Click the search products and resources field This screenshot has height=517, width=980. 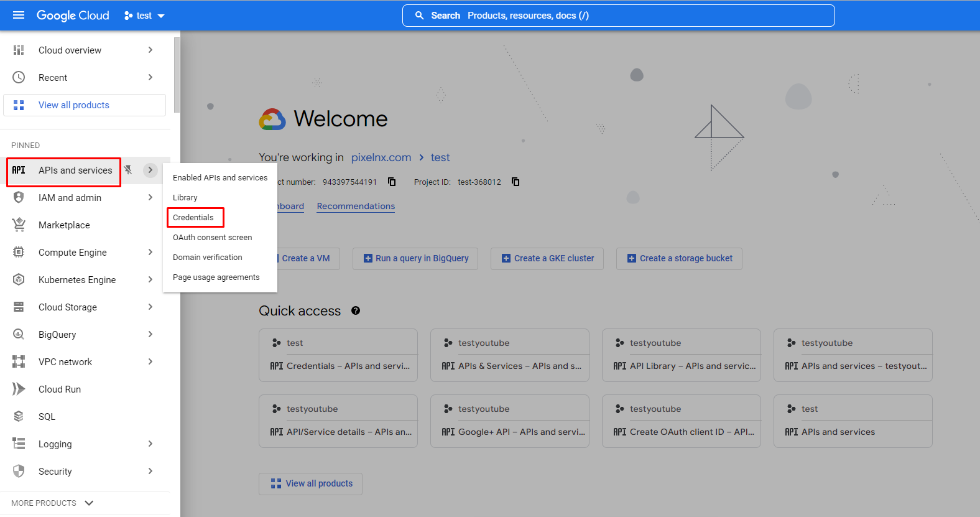(x=619, y=16)
